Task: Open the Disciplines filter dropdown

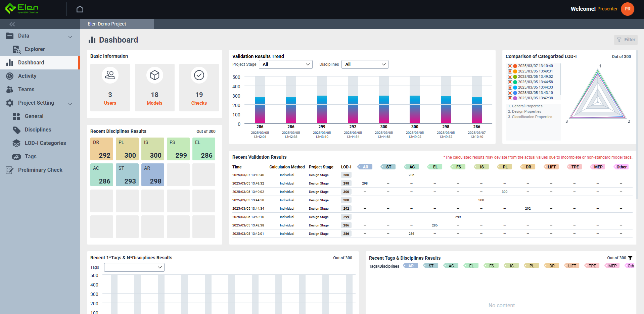Action: pos(365,64)
